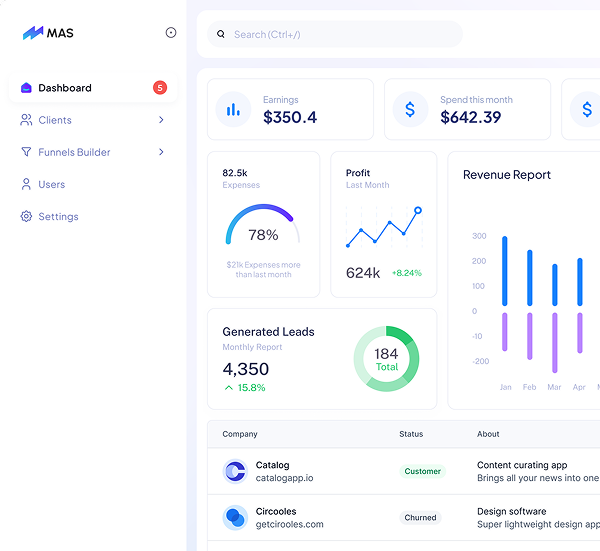Open the Clients menu item
The width and height of the screenshot is (600, 551).
click(x=55, y=120)
